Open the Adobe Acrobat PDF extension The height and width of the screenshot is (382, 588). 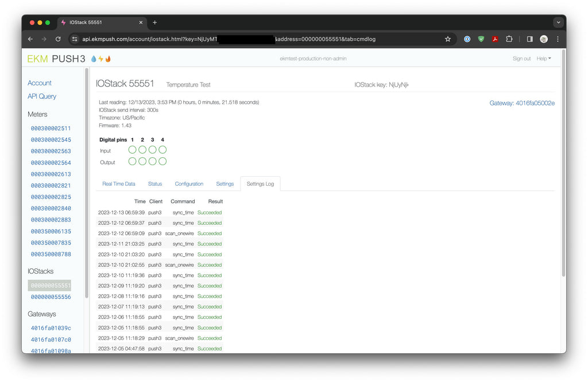pyautogui.click(x=495, y=39)
